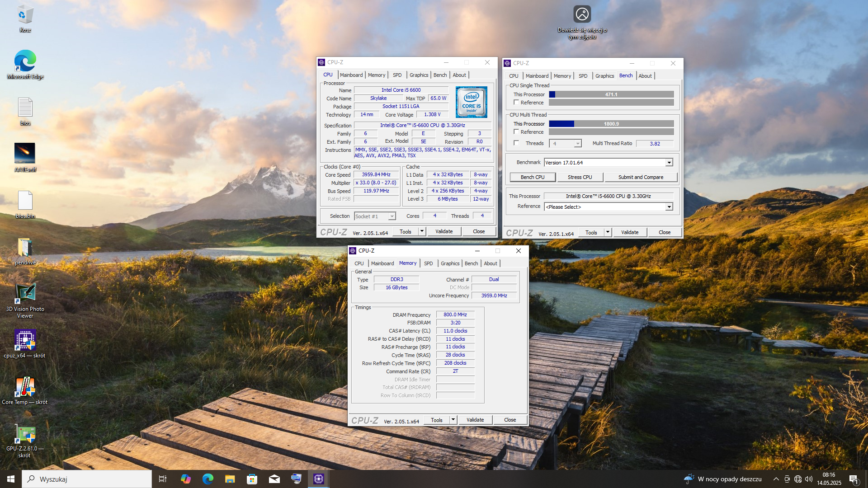Open the AAI Esrlf desktop icon
Viewport: 868px width, 488px height.
click(x=25, y=154)
